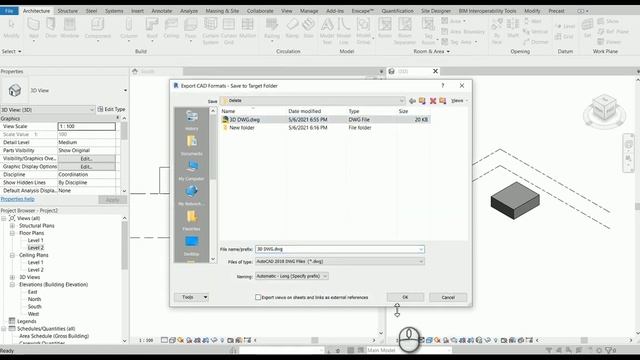The width and height of the screenshot is (640, 360).
Task: Select the Wall tool in the ribbon
Action: pos(33,28)
